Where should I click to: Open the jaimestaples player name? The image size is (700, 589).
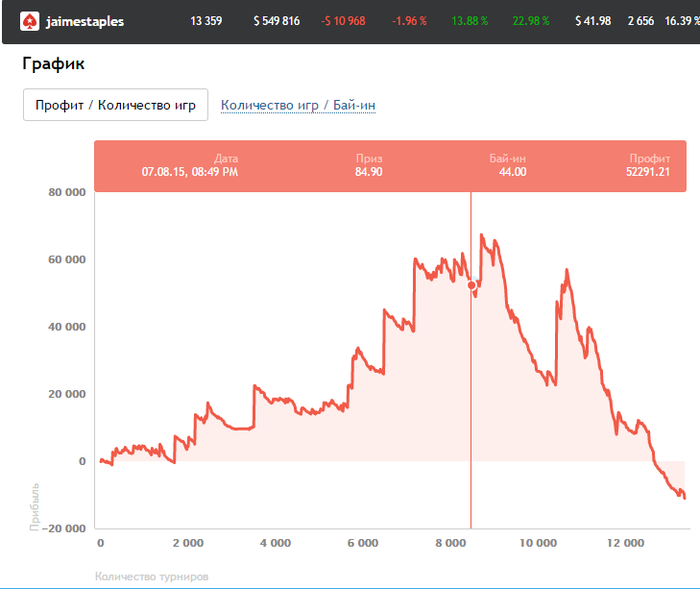click(x=85, y=21)
